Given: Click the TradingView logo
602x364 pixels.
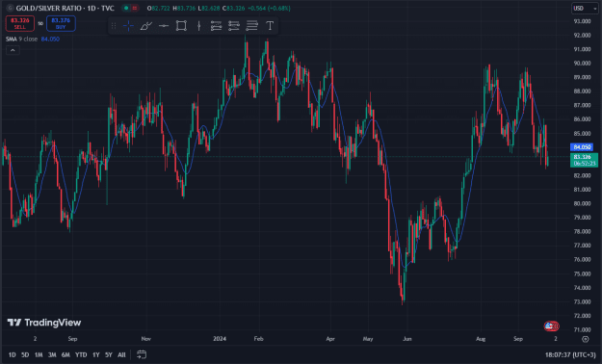Looking at the screenshot, I should tap(44, 323).
